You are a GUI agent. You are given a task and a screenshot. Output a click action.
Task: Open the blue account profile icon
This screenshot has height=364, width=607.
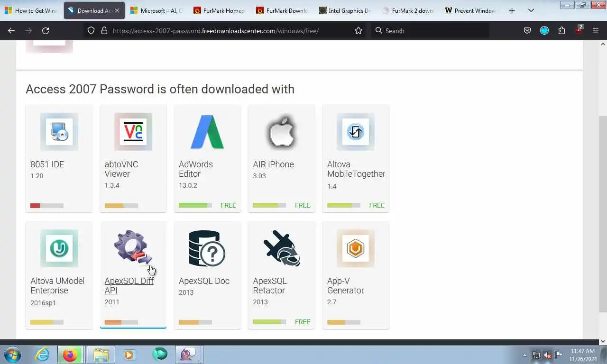pos(544,30)
